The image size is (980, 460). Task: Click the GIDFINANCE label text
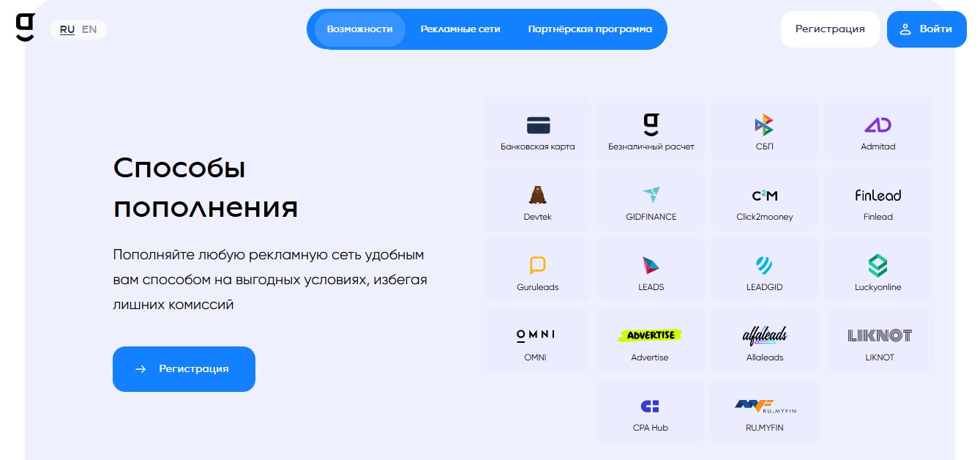pyautogui.click(x=651, y=217)
